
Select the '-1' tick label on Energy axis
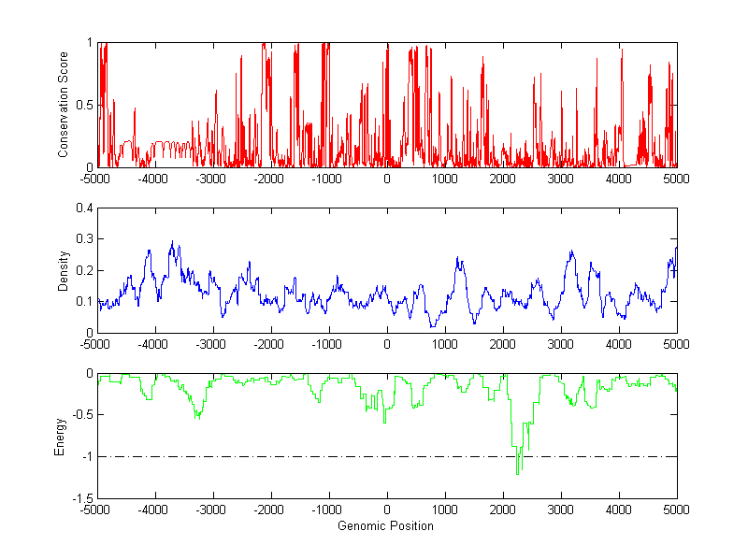pyautogui.click(x=86, y=456)
